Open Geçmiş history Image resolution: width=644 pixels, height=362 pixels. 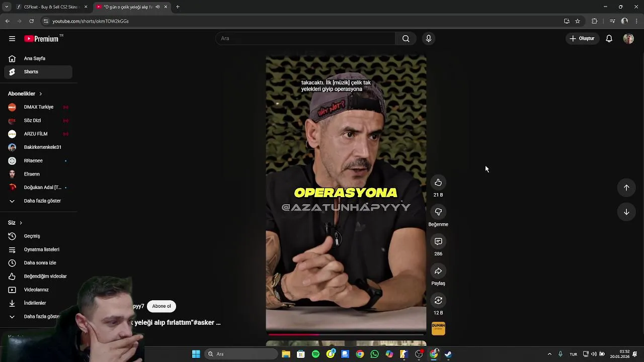38,236
